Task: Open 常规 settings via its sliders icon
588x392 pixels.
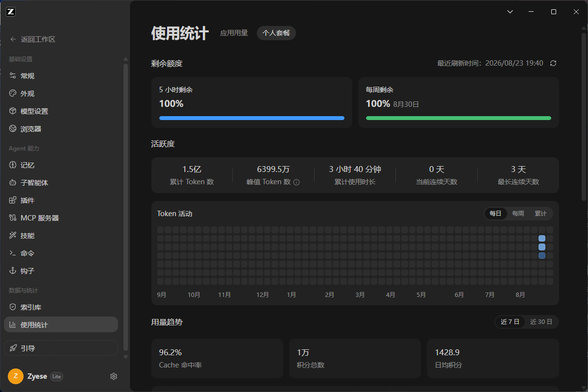Action: click(13, 76)
